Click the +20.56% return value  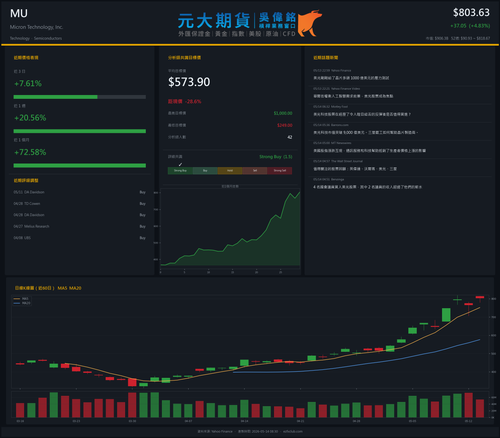click(x=30, y=118)
